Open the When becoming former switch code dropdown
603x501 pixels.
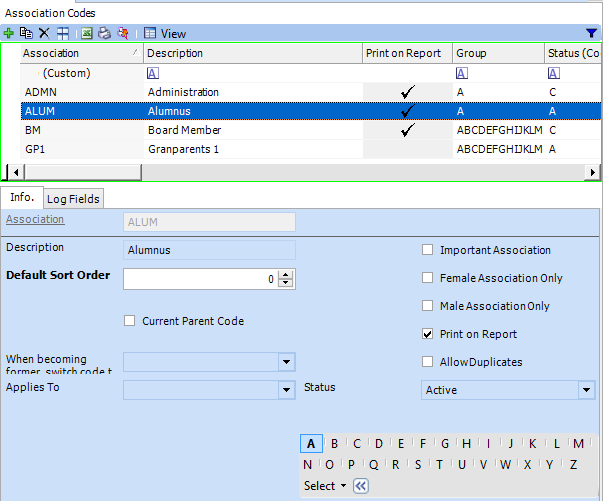coord(287,362)
